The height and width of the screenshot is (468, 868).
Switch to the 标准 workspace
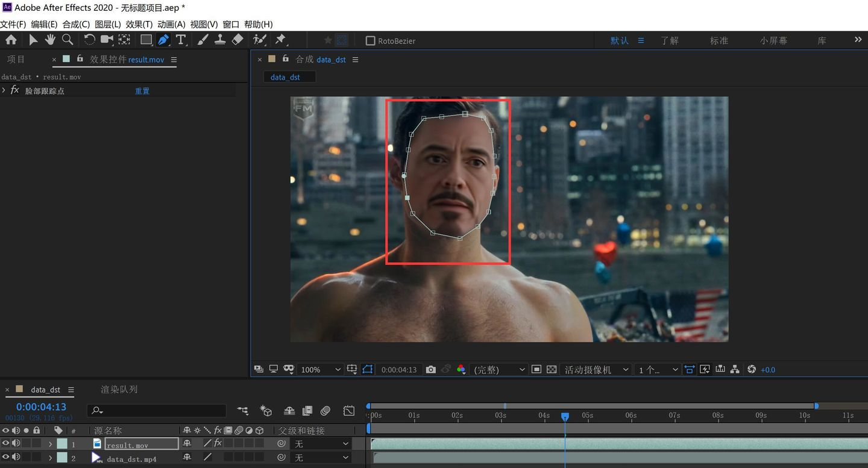coord(719,40)
